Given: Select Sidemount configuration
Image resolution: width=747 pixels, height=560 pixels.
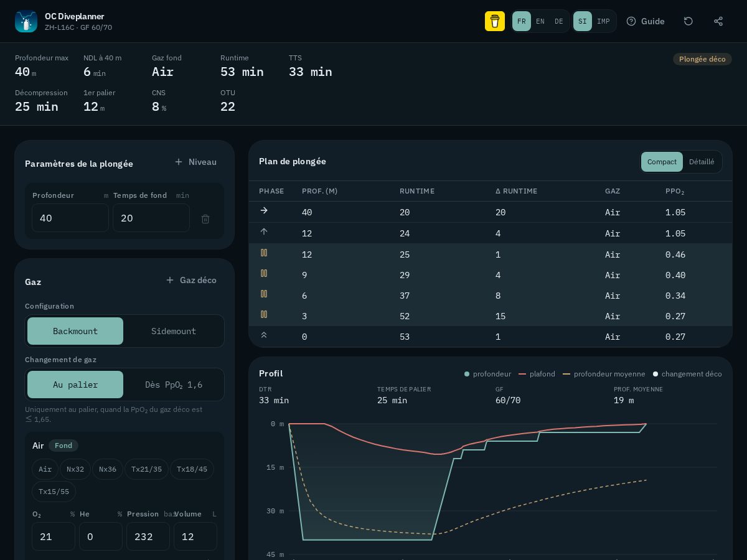Looking at the screenshot, I should (174, 331).
